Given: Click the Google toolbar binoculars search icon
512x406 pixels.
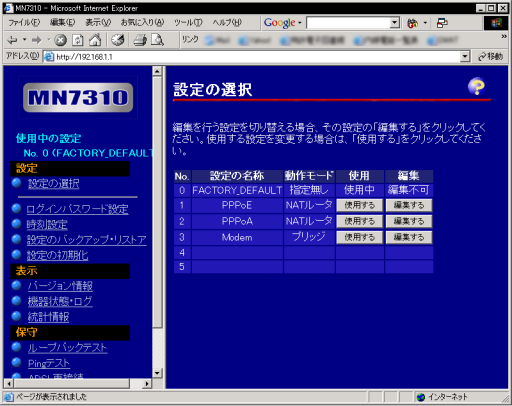Looking at the screenshot, I should click(412, 23).
